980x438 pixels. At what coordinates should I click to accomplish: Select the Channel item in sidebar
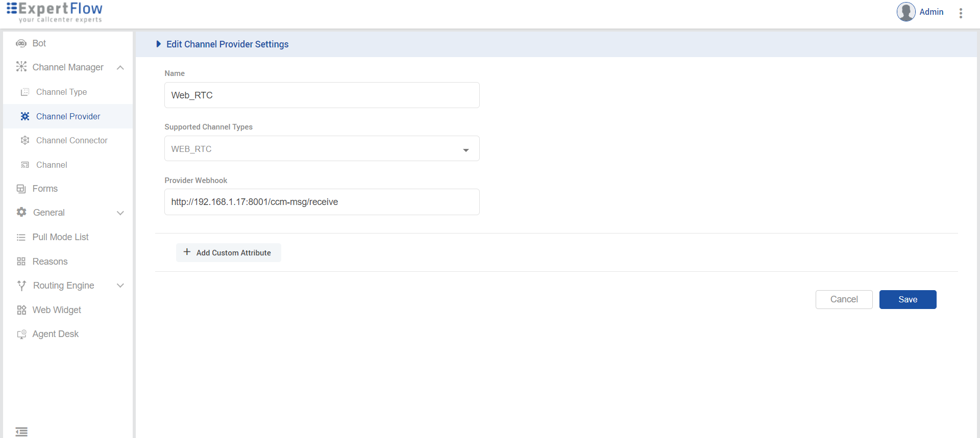52,165
